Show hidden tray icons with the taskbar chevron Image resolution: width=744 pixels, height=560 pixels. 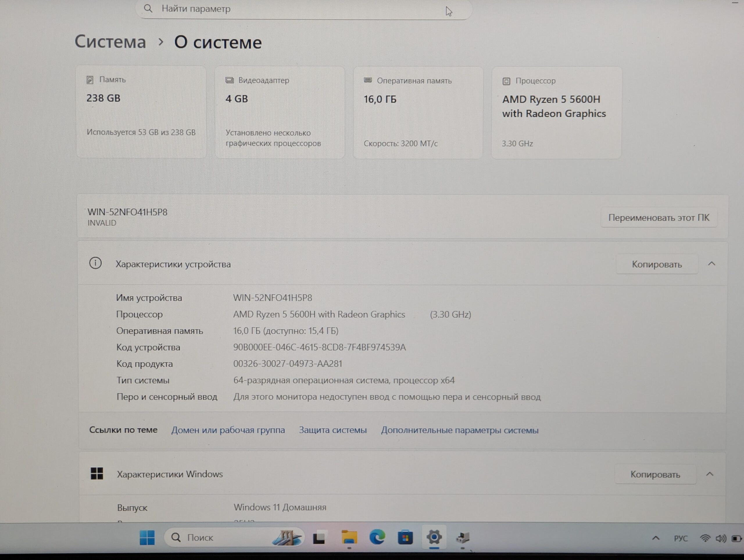pos(656,538)
